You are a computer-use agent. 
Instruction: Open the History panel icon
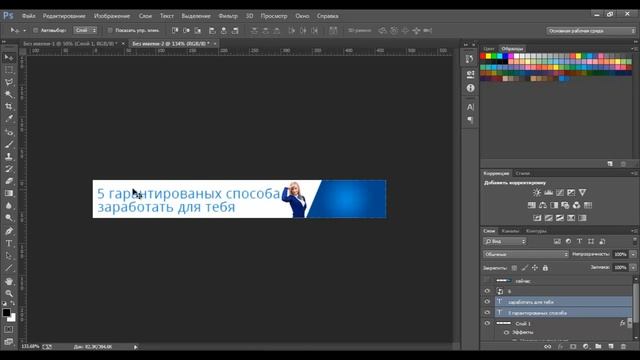click(x=470, y=59)
